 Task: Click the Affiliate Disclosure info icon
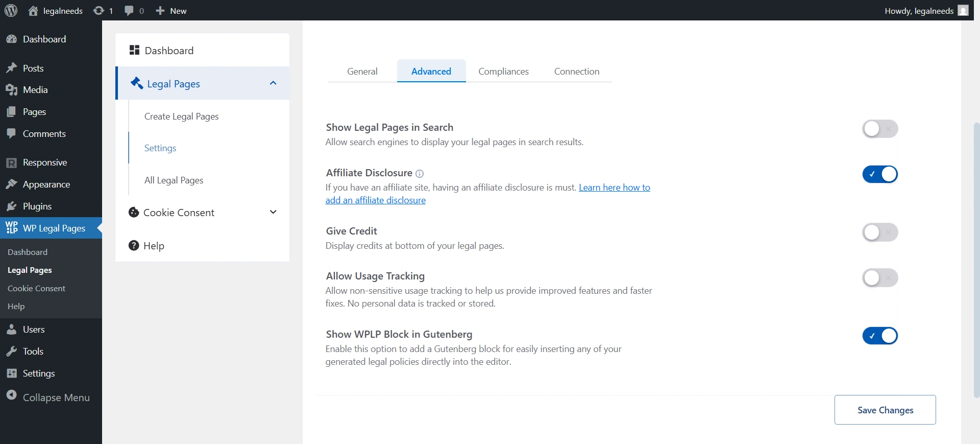(x=420, y=174)
